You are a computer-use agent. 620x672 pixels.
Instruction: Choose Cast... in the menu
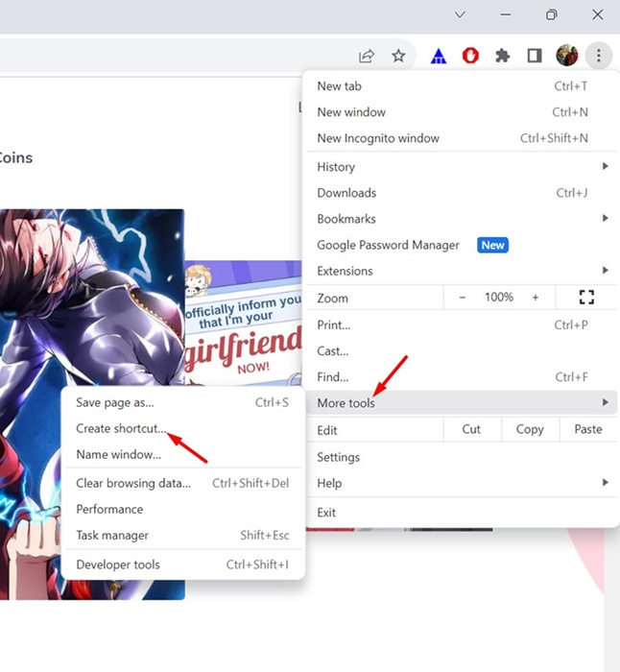pyautogui.click(x=462, y=351)
